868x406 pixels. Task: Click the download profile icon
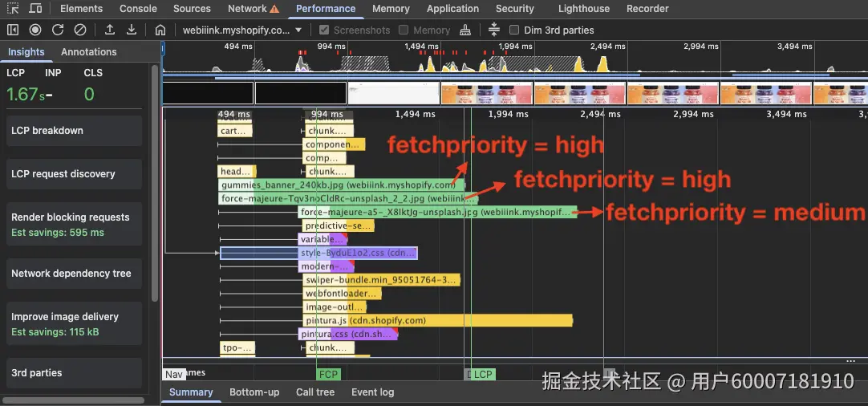(x=132, y=30)
